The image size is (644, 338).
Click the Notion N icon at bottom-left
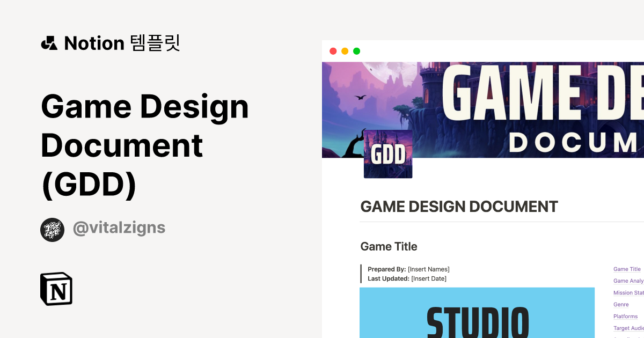coord(56,289)
